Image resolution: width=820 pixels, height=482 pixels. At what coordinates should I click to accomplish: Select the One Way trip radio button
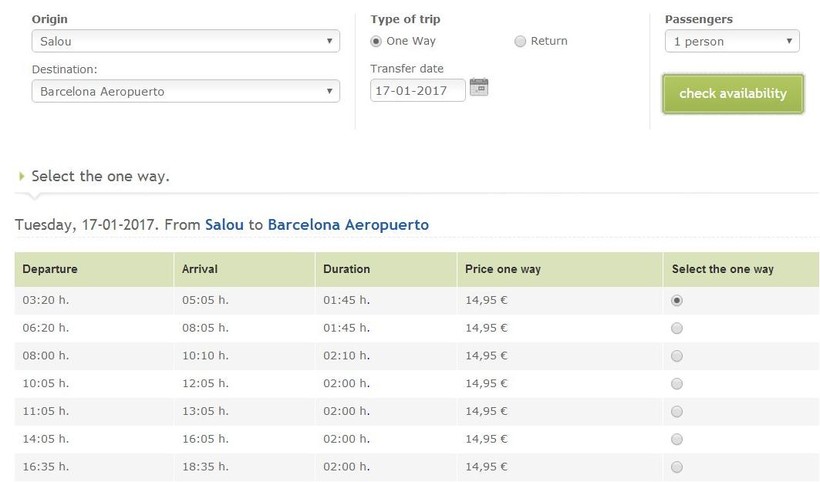click(x=376, y=41)
